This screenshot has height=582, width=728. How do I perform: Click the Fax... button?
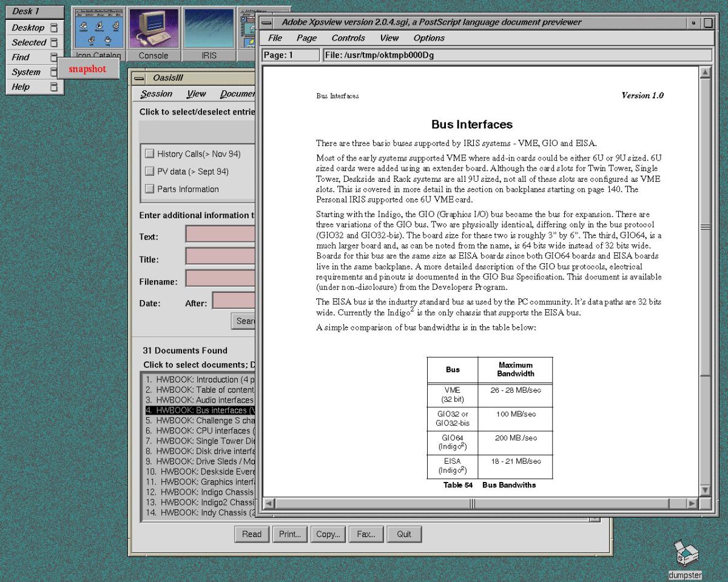[x=366, y=534]
